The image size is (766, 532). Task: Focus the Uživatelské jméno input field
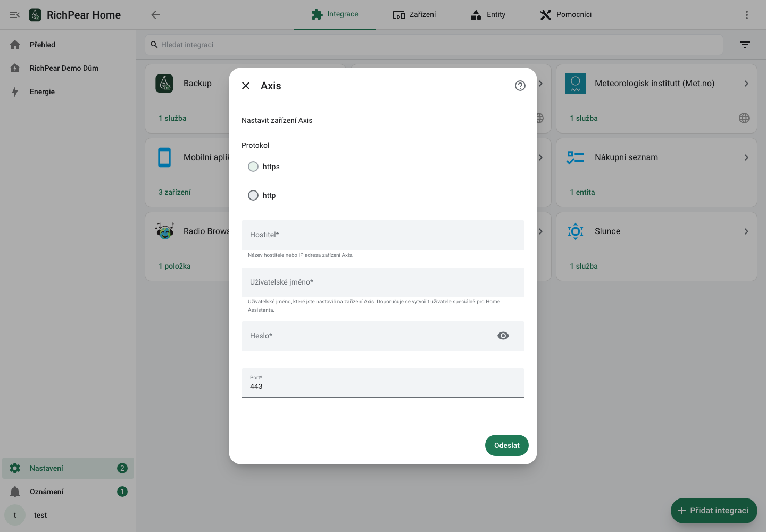(383, 282)
